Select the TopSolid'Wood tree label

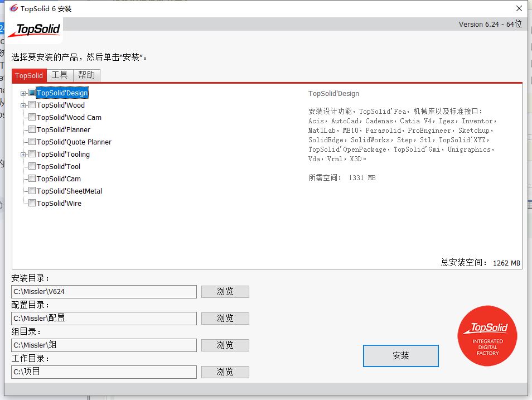(x=61, y=105)
